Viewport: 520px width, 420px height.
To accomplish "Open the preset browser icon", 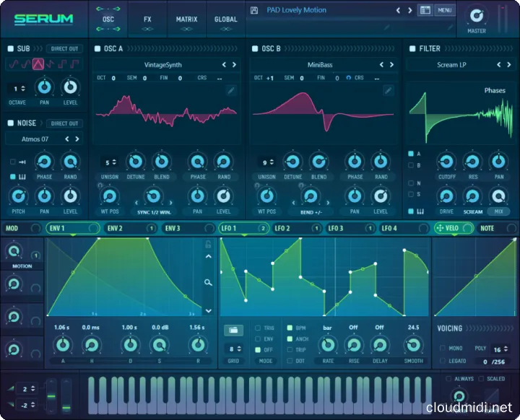I will [x=425, y=11].
